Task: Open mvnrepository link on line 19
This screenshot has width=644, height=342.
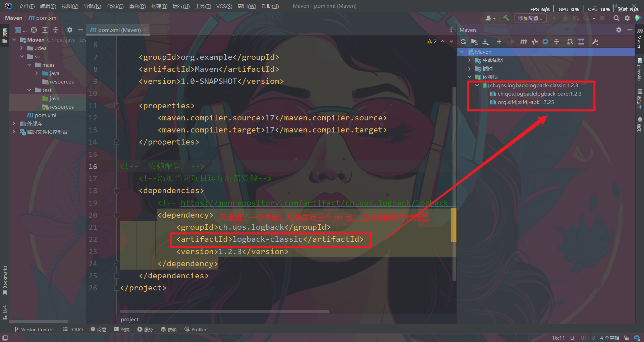Action: tap(318, 203)
